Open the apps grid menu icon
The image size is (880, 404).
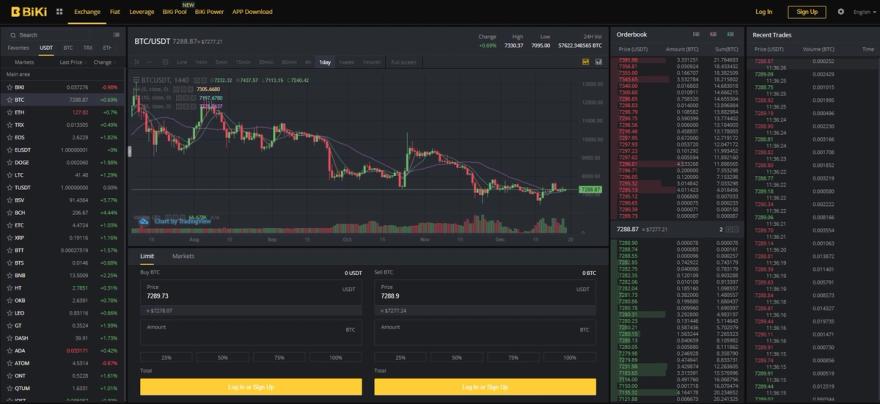click(x=59, y=11)
